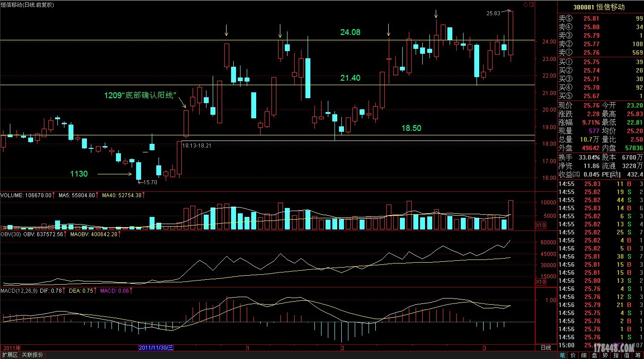Click the 现价 25.76 value
The height and width of the screenshot is (359, 644).
pos(591,105)
